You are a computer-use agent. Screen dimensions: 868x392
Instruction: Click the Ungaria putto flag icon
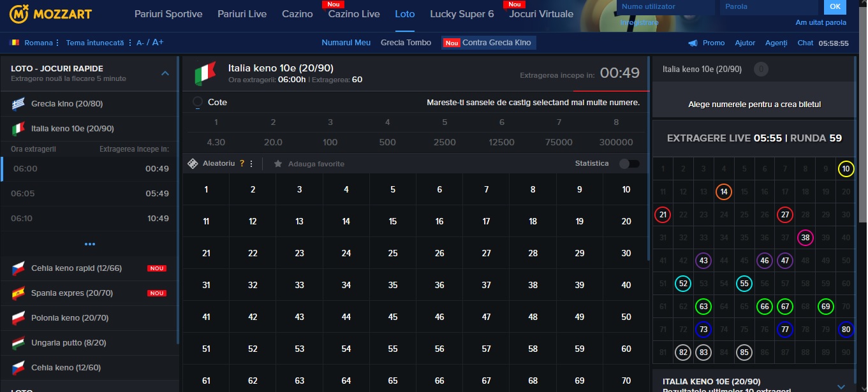pyautogui.click(x=18, y=343)
